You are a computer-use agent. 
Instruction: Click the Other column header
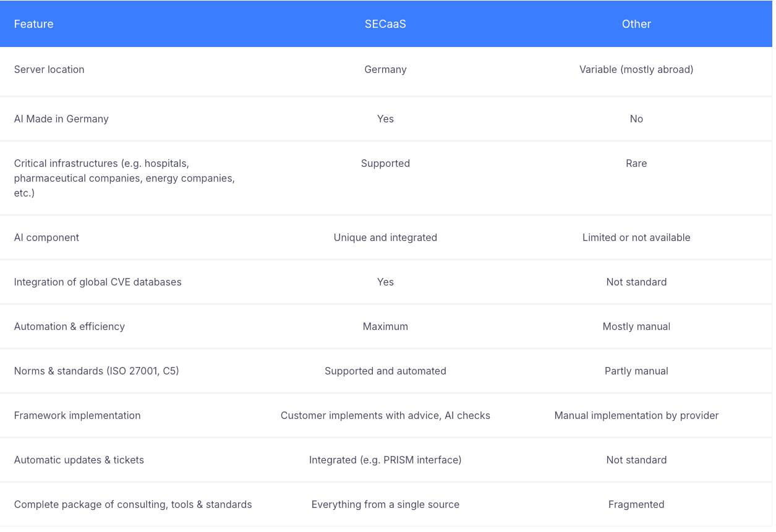(x=636, y=24)
